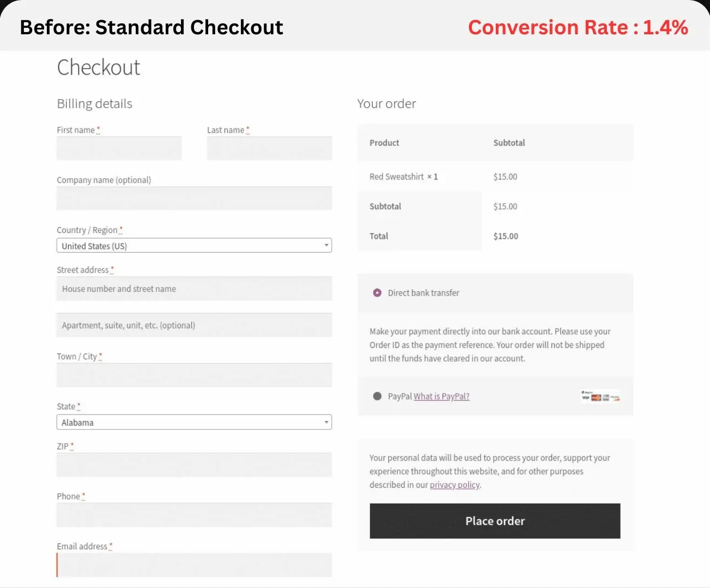This screenshot has width=710, height=588.
Task: Open the What is PayPal? link
Action: coord(441,396)
